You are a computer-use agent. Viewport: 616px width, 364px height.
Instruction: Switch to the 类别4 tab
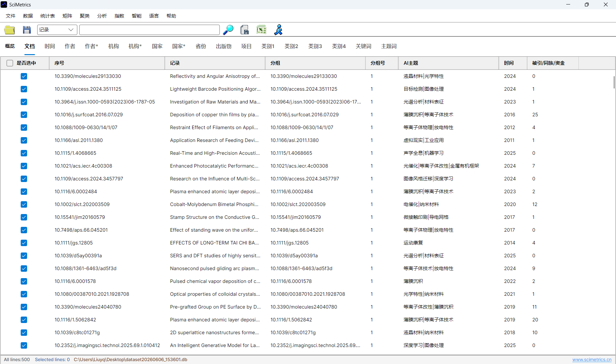pos(339,46)
